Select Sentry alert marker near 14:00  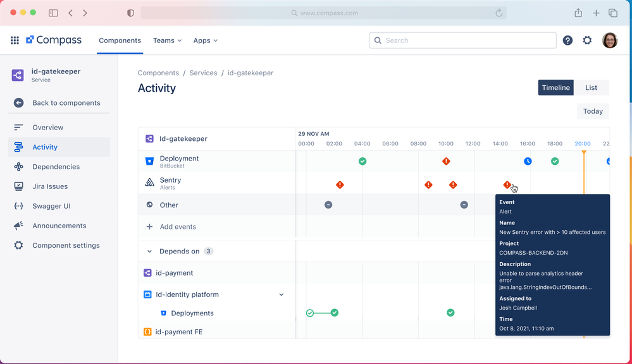click(507, 185)
